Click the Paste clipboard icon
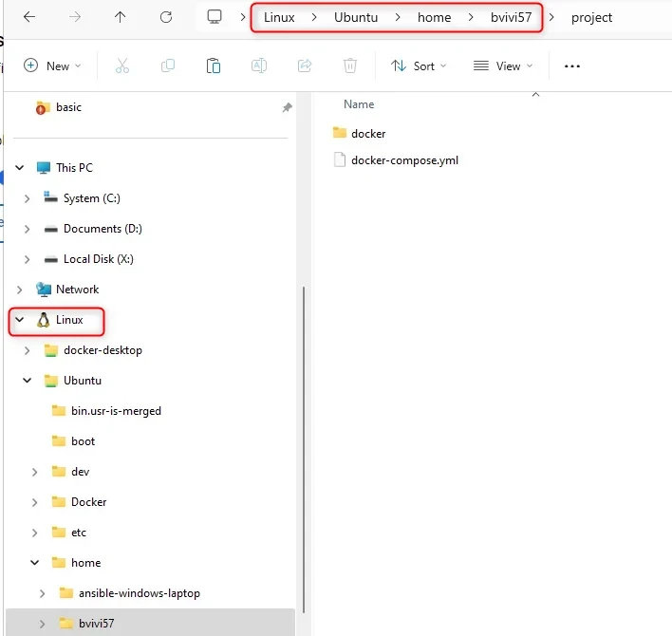The width and height of the screenshot is (672, 636). tap(214, 65)
